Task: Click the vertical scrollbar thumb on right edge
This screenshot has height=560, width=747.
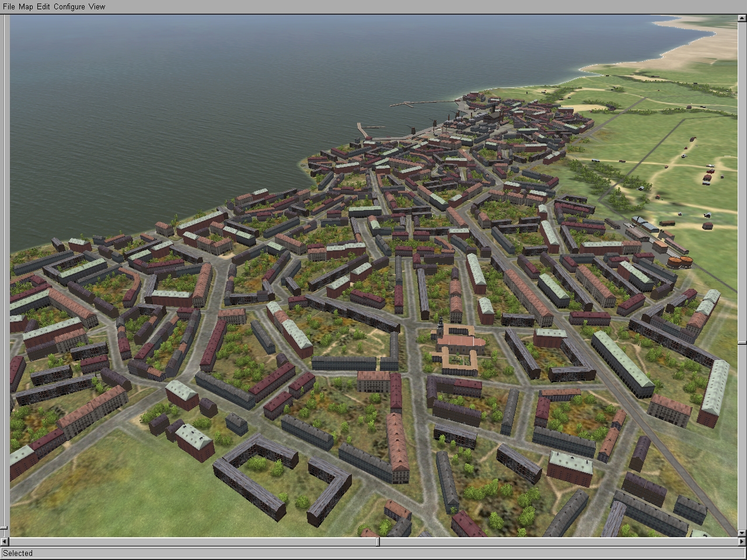Action: pyautogui.click(x=742, y=343)
